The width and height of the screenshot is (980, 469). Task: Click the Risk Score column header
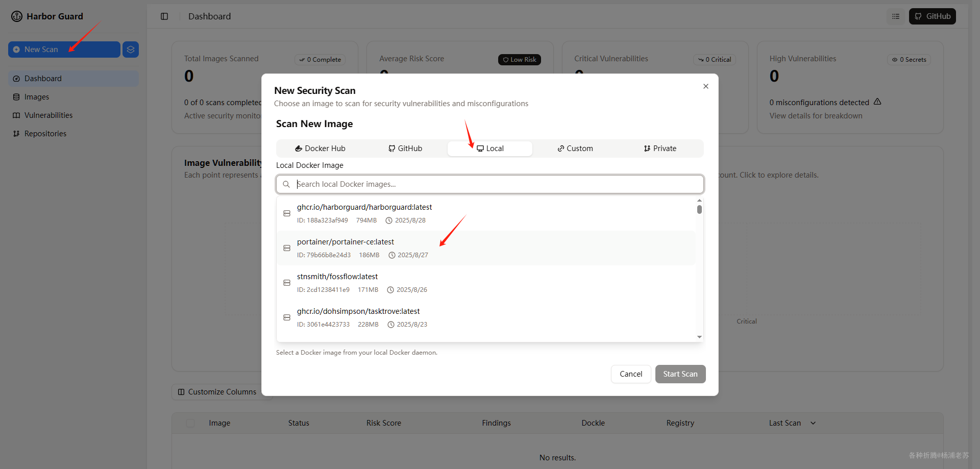click(x=384, y=423)
